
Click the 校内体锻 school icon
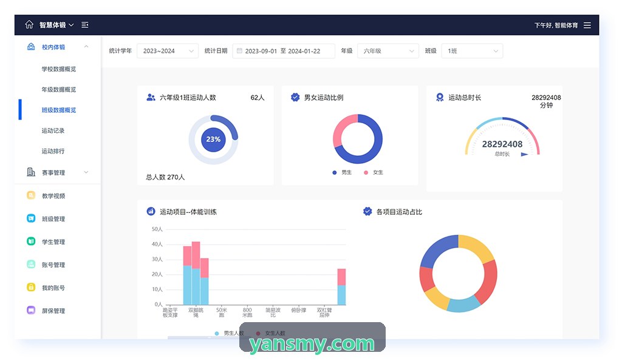(31, 47)
